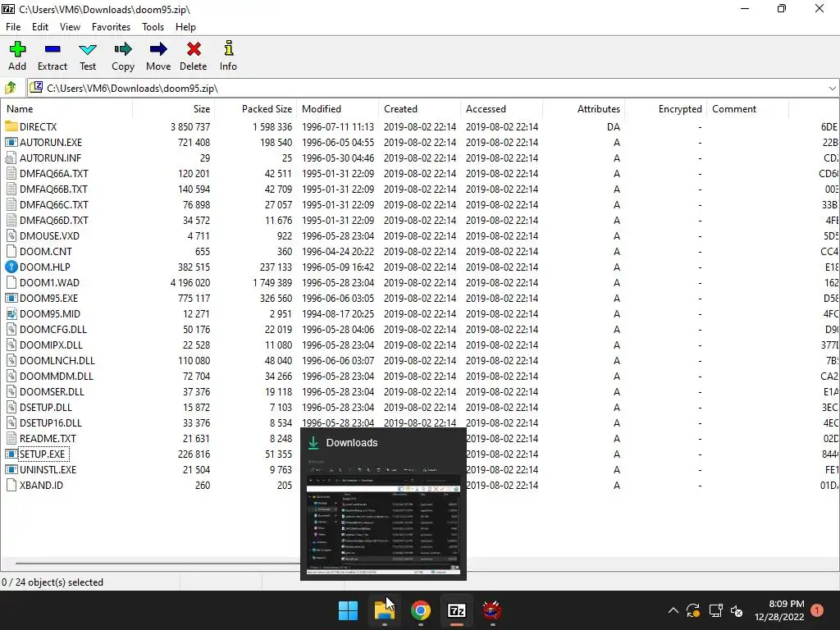Sort by the Encrypted column header
This screenshot has width=840, height=630.
[x=665, y=109]
